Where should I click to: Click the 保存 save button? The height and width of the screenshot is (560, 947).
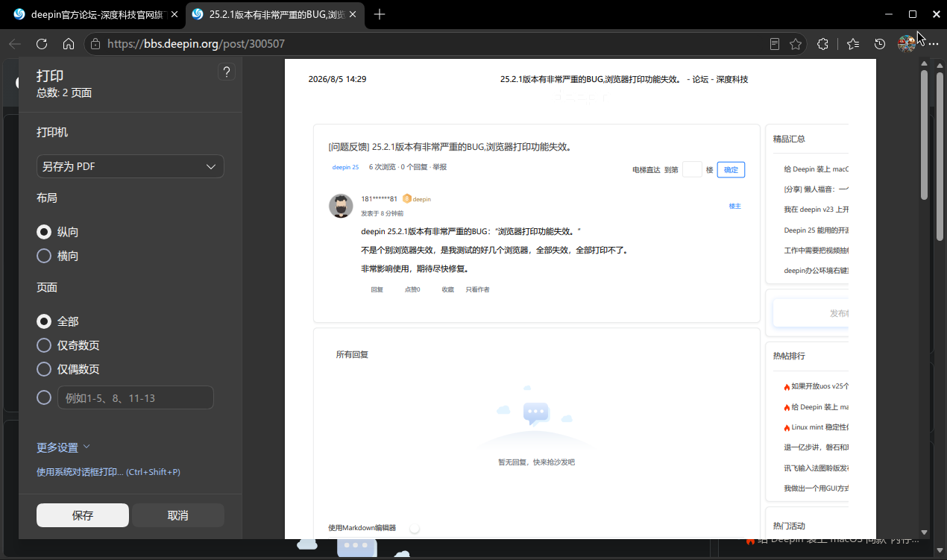[x=83, y=515]
